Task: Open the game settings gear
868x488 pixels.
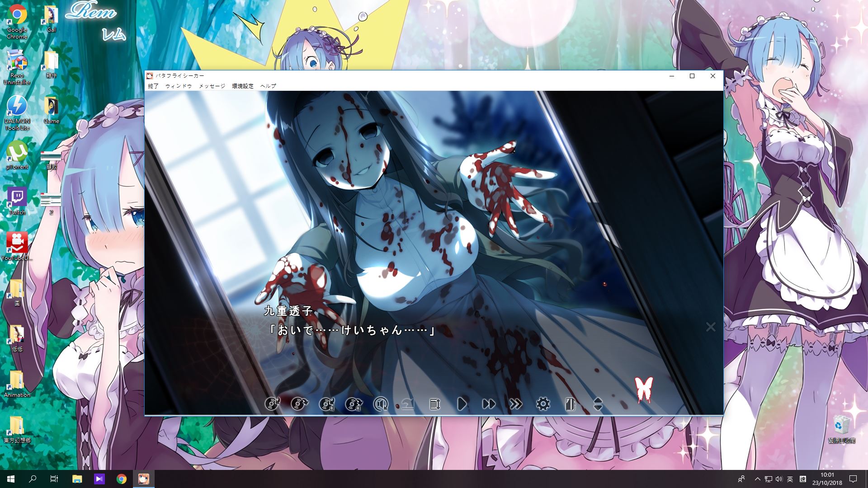Action: (x=543, y=404)
